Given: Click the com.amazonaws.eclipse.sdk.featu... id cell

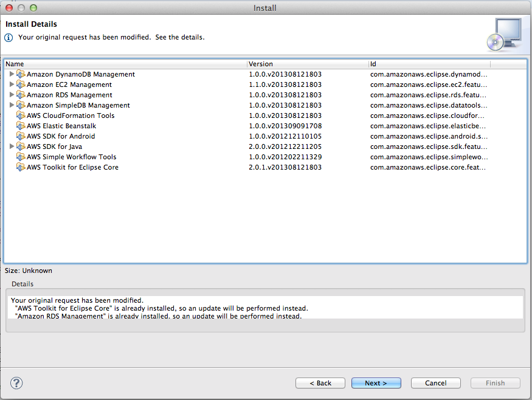Looking at the screenshot, I should (429, 147).
